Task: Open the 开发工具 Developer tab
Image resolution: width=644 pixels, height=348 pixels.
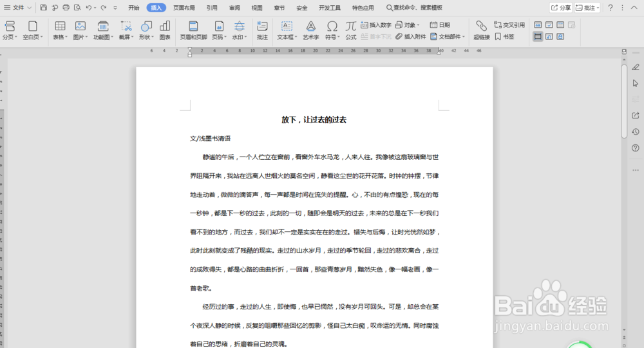Action: coord(330,7)
